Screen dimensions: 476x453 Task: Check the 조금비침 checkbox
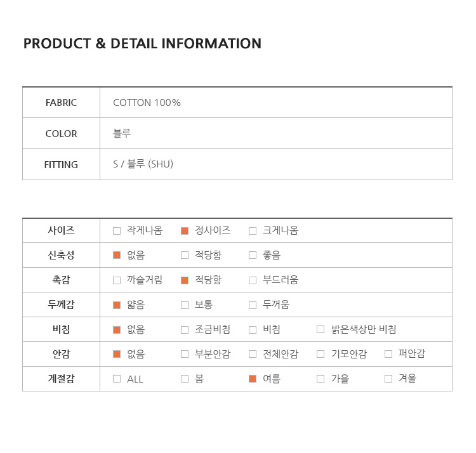click(x=185, y=329)
